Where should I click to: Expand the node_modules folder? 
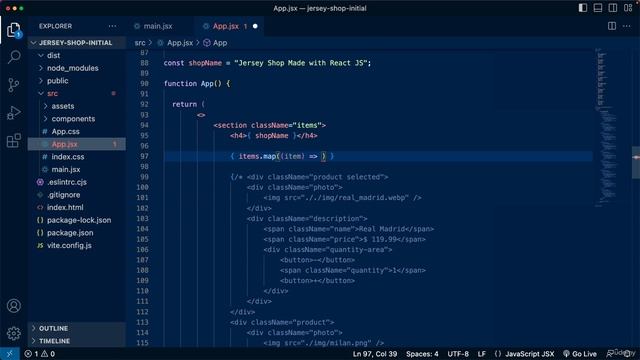[77, 68]
